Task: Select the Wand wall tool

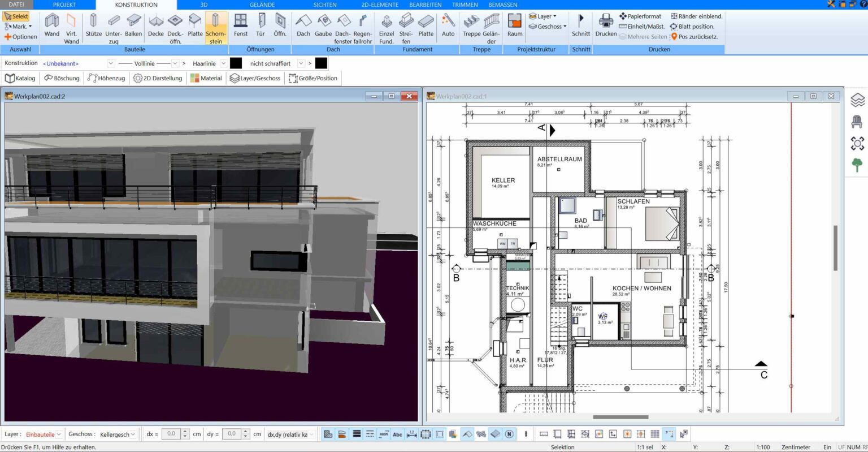Action: [52, 27]
